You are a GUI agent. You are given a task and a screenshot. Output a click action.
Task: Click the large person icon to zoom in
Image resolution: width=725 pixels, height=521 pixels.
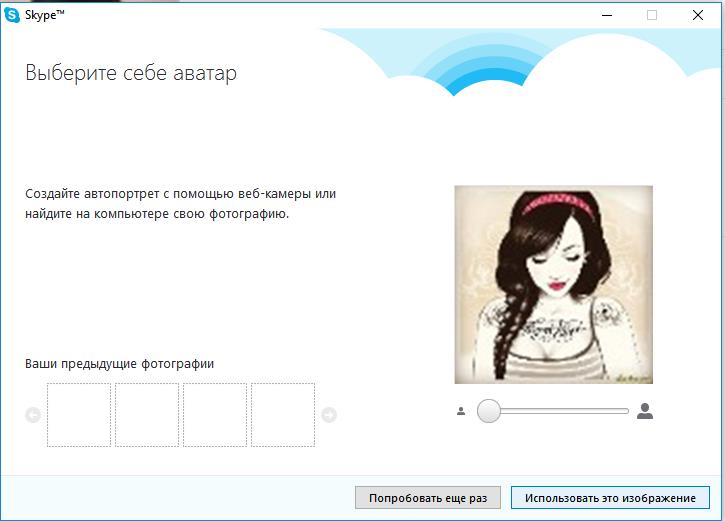(645, 411)
